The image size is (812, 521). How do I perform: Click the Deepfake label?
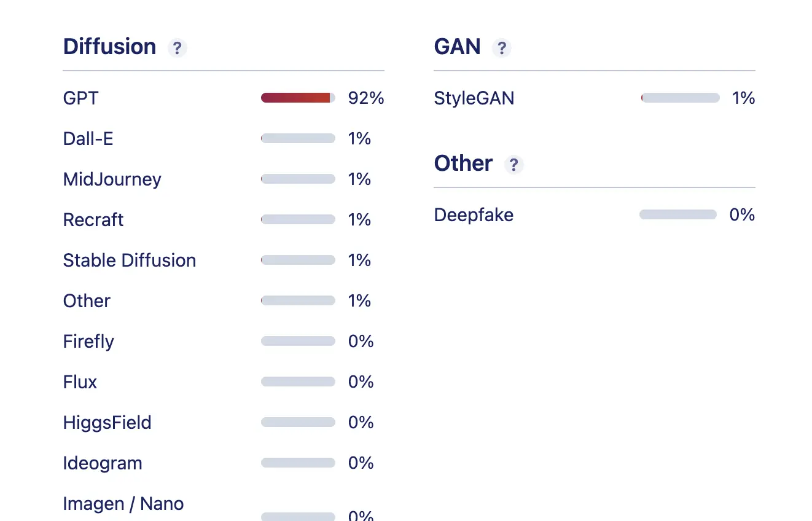[474, 215]
